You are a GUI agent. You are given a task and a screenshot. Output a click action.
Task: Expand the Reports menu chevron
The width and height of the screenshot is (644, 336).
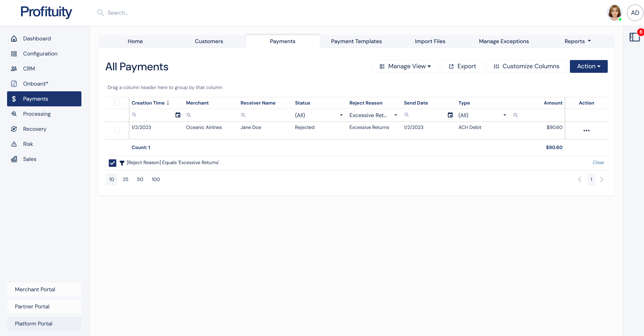click(590, 41)
